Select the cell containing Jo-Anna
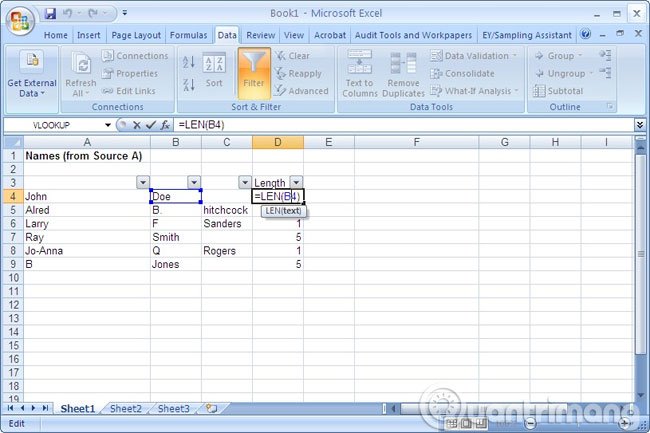 coord(87,251)
